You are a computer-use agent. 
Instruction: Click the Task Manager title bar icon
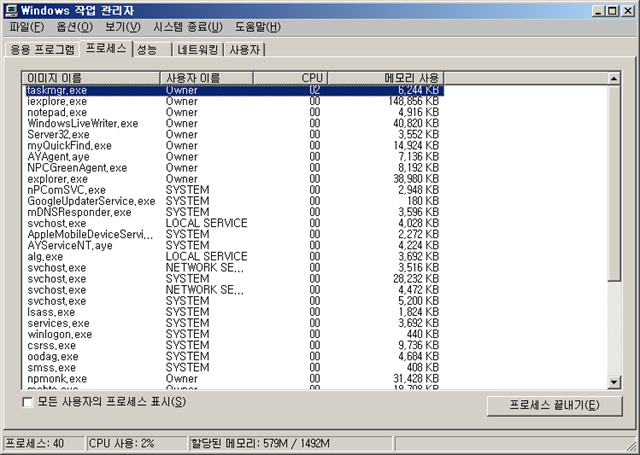11,10
